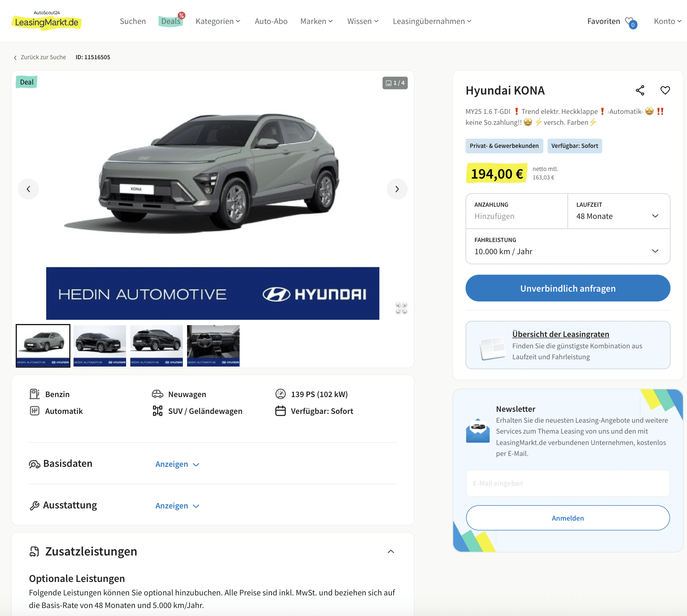Click the back chevron beside Zurück zur Suche
687x616 pixels.
click(x=16, y=58)
